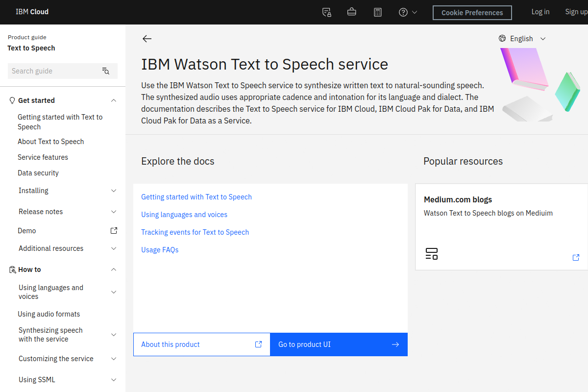The image size is (588, 392).
Task: Expand the Installing section
Action: click(114, 191)
